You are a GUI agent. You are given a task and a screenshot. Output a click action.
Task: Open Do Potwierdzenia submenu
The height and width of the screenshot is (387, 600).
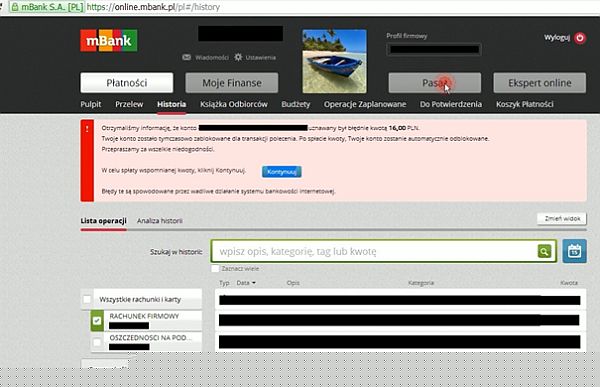pyautogui.click(x=451, y=104)
